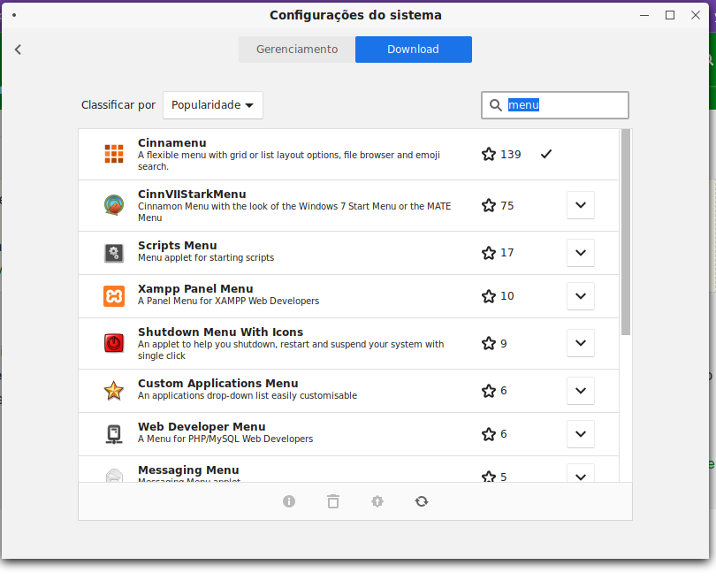
Task: Click the Custom Applications Menu star icon
Action: [114, 391]
